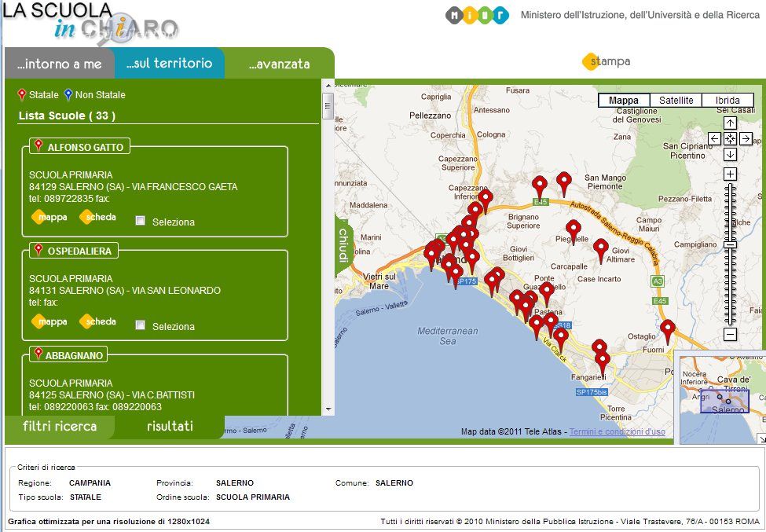Print the page with stampa icon

pos(606,61)
